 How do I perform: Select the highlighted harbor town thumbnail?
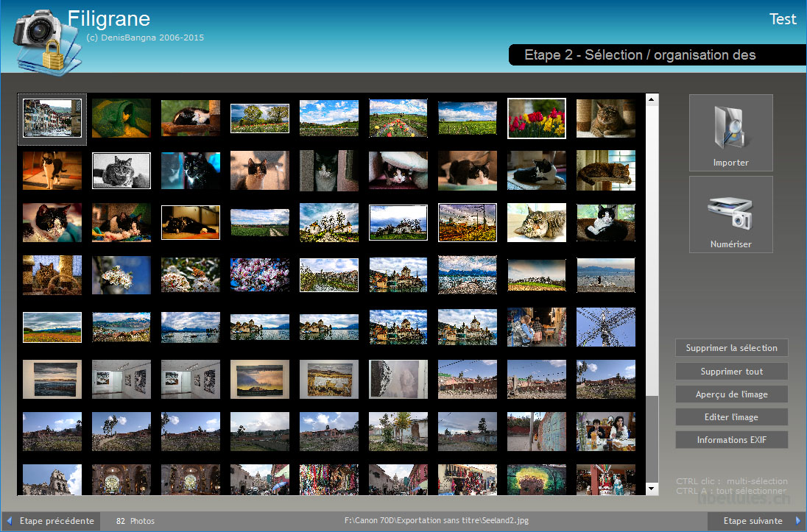click(x=52, y=118)
